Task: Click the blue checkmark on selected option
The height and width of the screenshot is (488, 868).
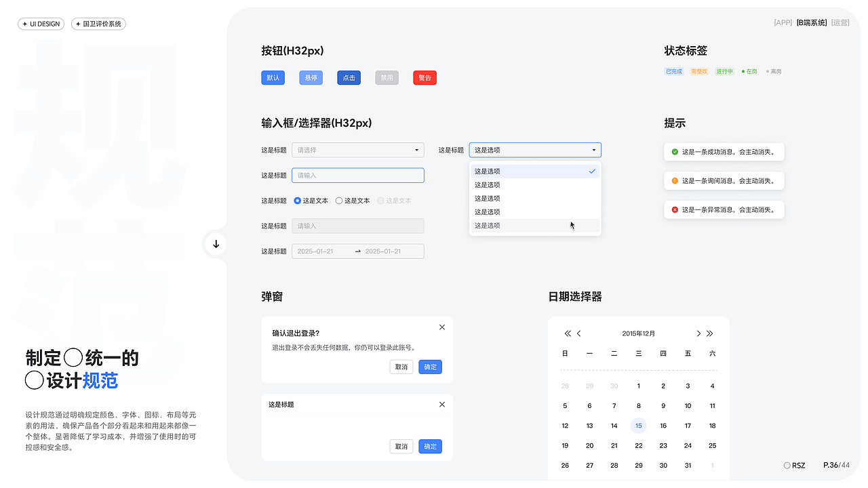Action: (x=592, y=171)
